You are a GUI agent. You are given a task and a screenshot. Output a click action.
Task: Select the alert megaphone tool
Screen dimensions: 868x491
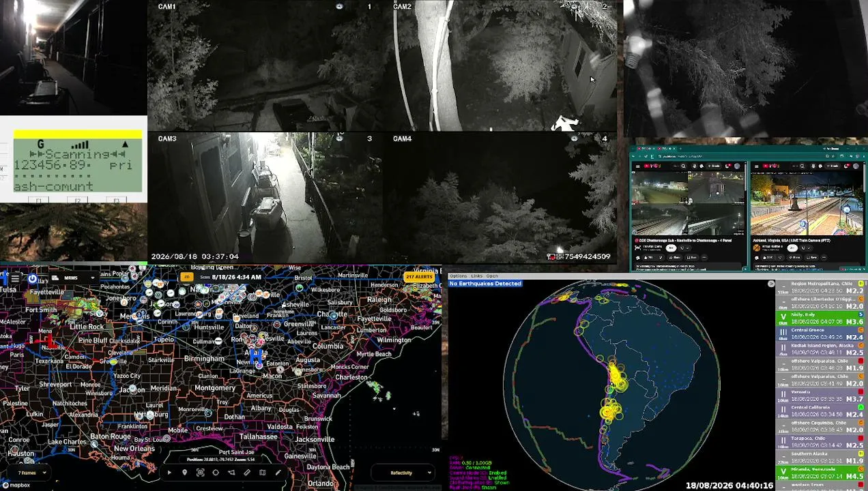[231, 472]
